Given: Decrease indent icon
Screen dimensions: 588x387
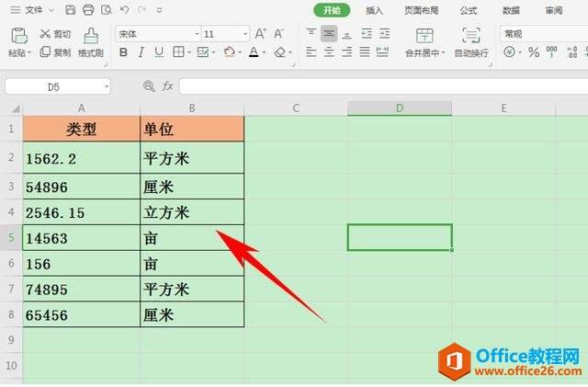Looking at the screenshot, I should 367,33.
